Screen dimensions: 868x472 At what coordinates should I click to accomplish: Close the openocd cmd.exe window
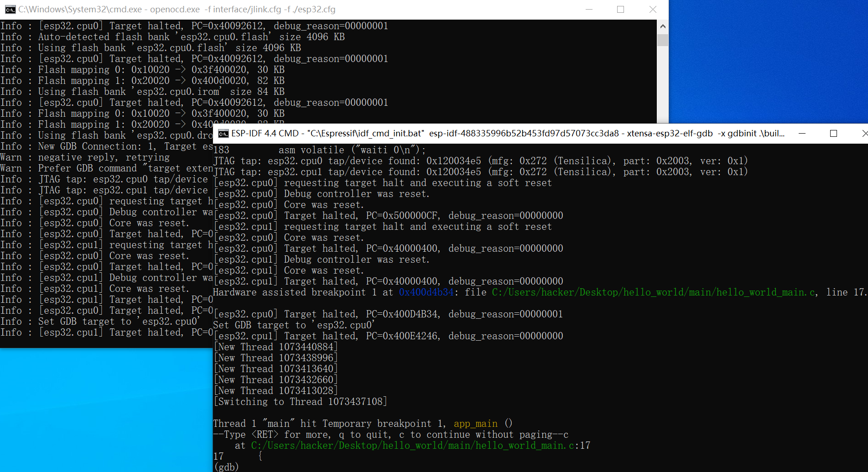pos(653,10)
